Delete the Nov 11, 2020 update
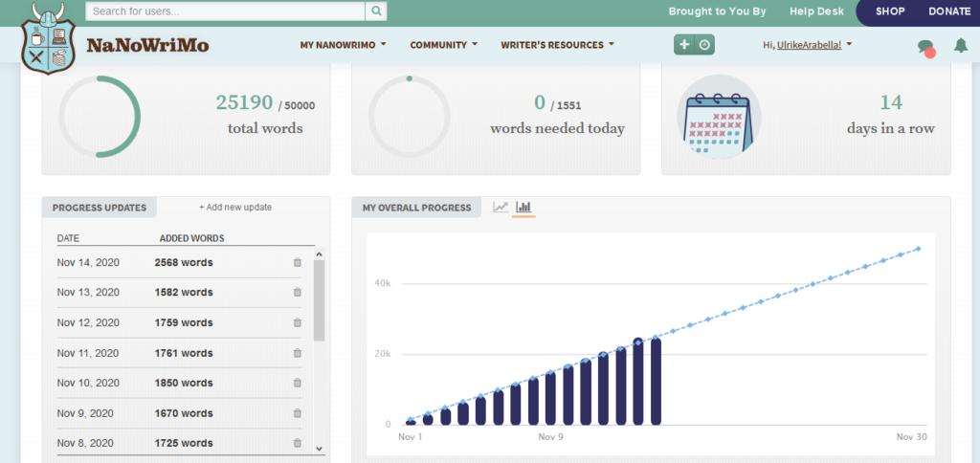 [298, 353]
